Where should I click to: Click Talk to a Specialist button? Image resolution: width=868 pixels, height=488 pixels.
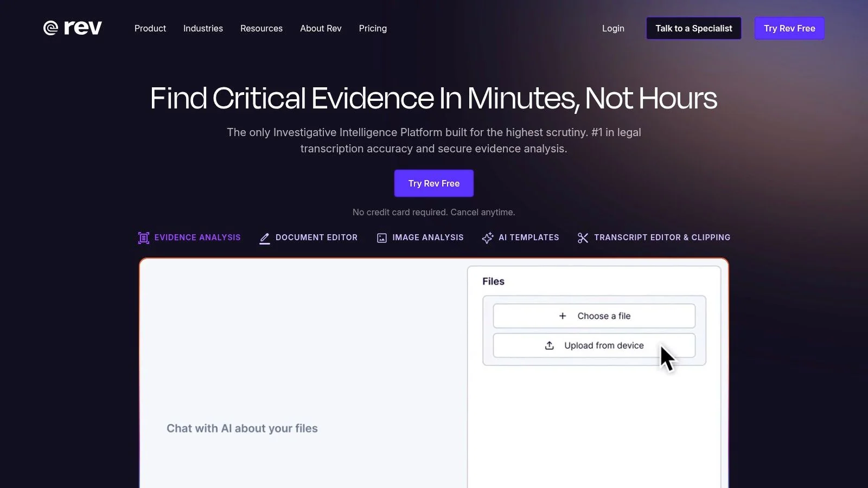[x=694, y=28]
